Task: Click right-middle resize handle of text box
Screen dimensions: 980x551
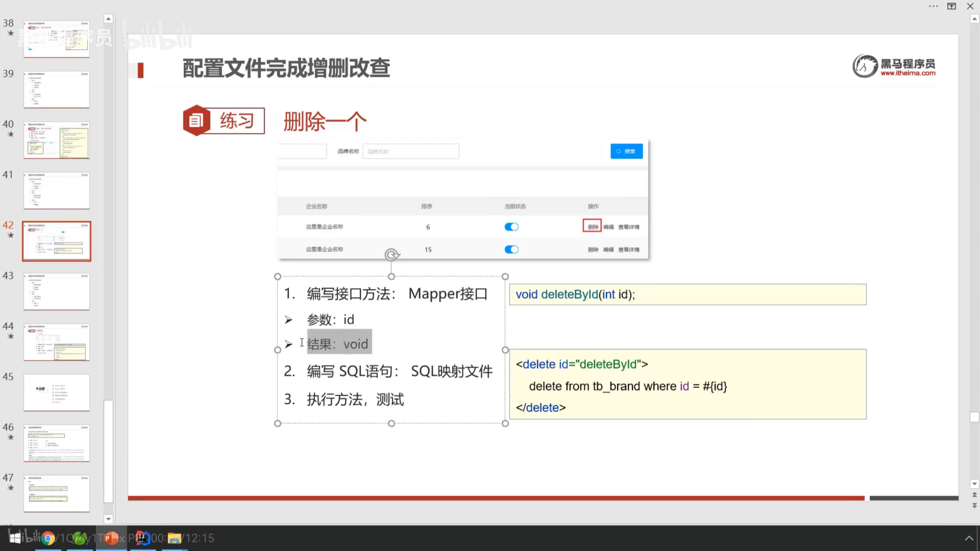Action: pos(505,350)
